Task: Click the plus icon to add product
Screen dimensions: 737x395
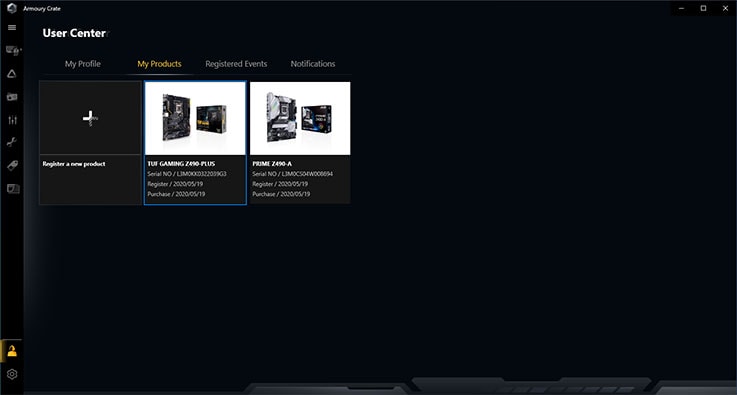Action: [90, 118]
